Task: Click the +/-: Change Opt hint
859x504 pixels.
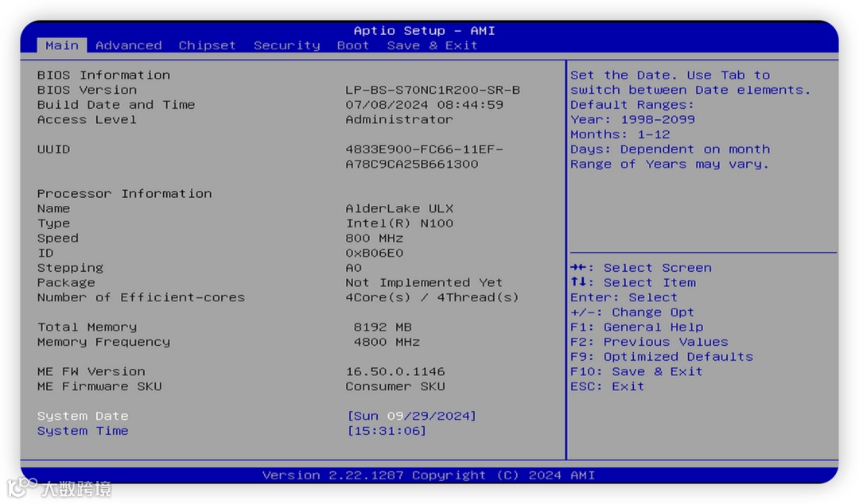Action: coord(632,312)
